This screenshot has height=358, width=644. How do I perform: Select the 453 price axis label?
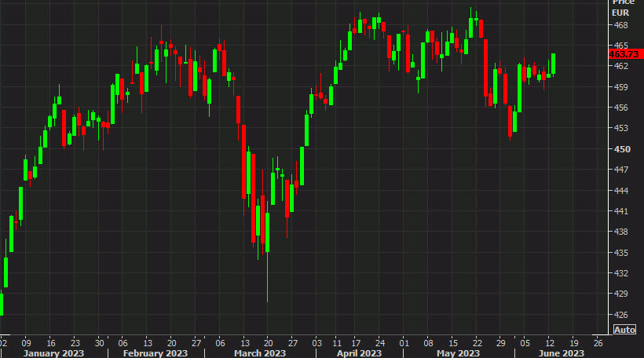coord(620,129)
